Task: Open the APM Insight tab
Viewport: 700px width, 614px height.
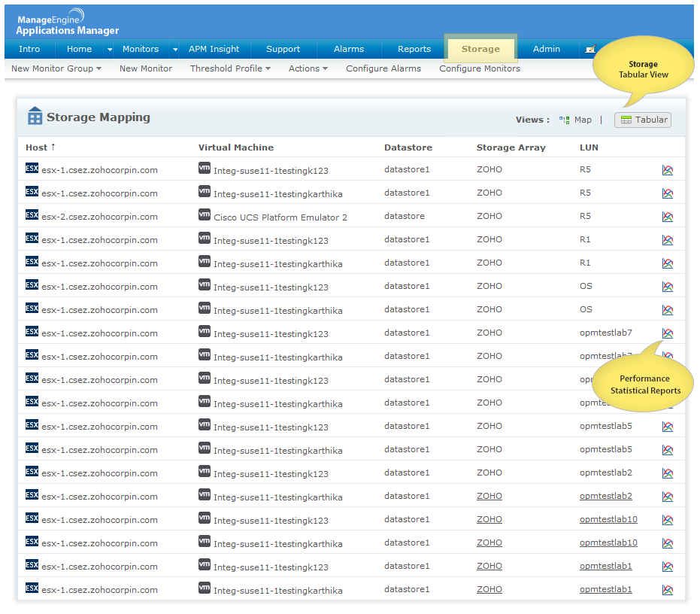Action: (x=214, y=49)
